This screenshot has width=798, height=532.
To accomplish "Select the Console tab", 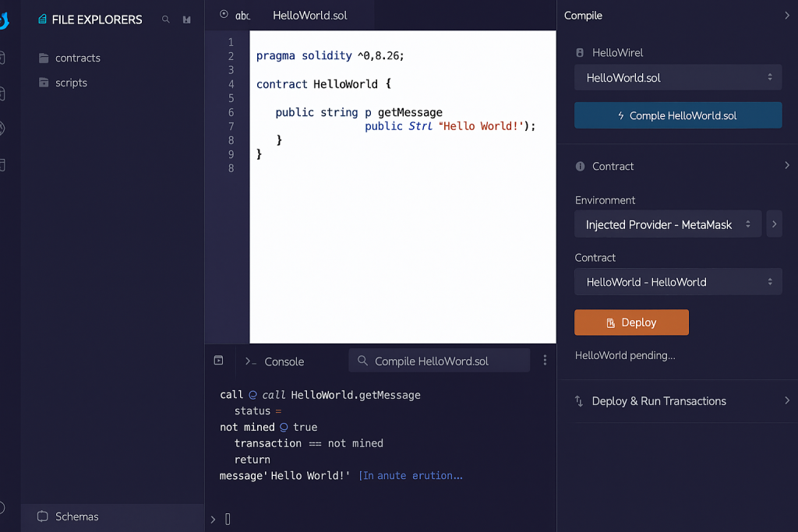I will [275, 361].
